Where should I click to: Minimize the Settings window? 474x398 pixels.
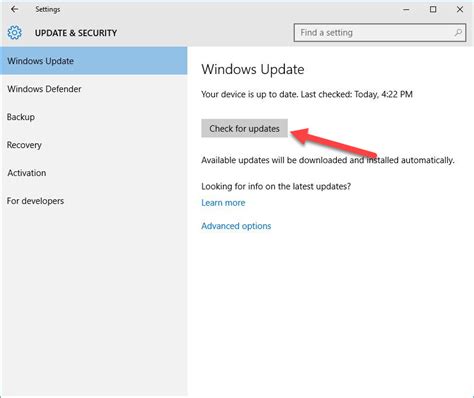coord(406,9)
